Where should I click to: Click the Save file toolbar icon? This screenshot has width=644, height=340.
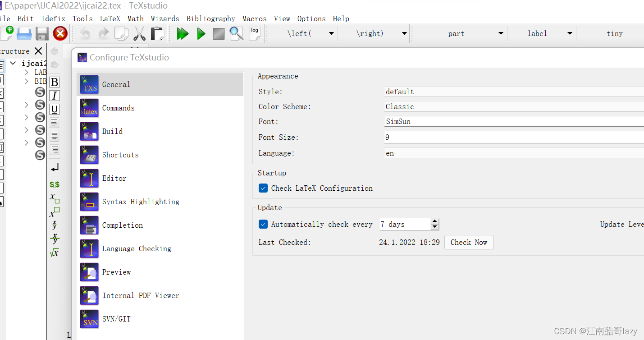point(42,33)
